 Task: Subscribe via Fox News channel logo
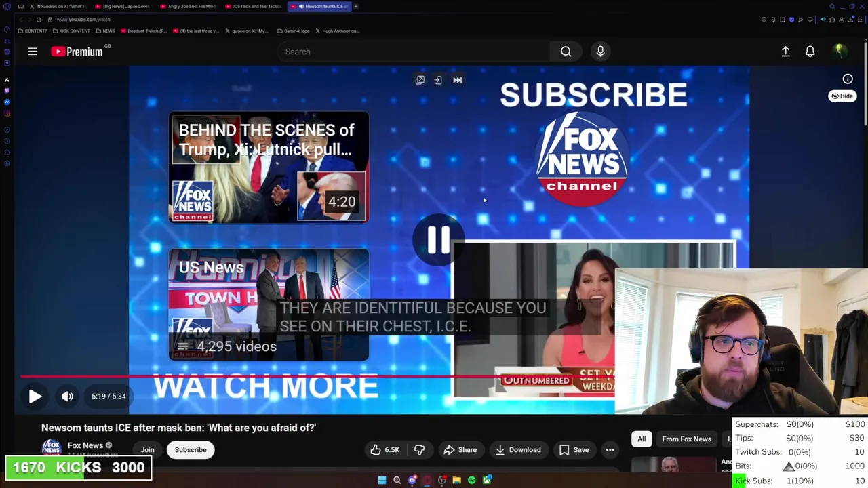tap(582, 159)
